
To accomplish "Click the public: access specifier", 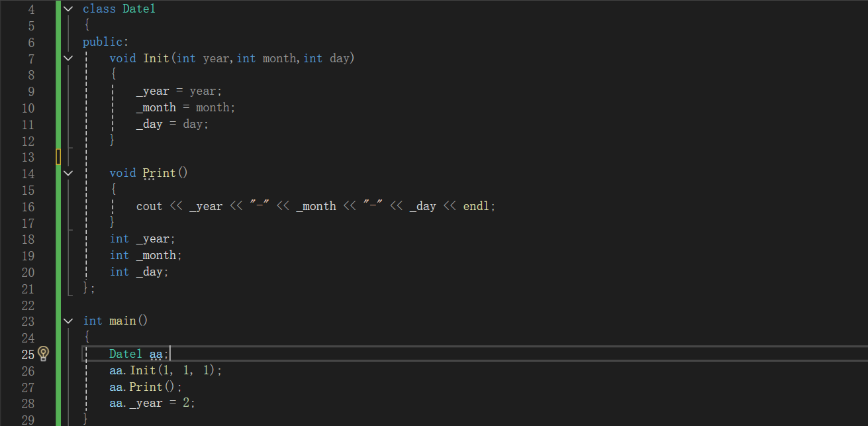I will point(106,42).
